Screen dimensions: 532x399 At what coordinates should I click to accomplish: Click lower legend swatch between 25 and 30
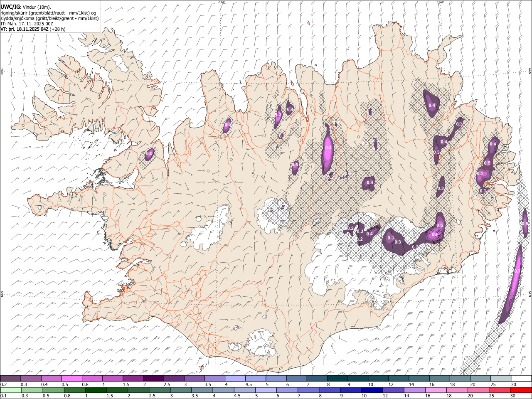500,390
